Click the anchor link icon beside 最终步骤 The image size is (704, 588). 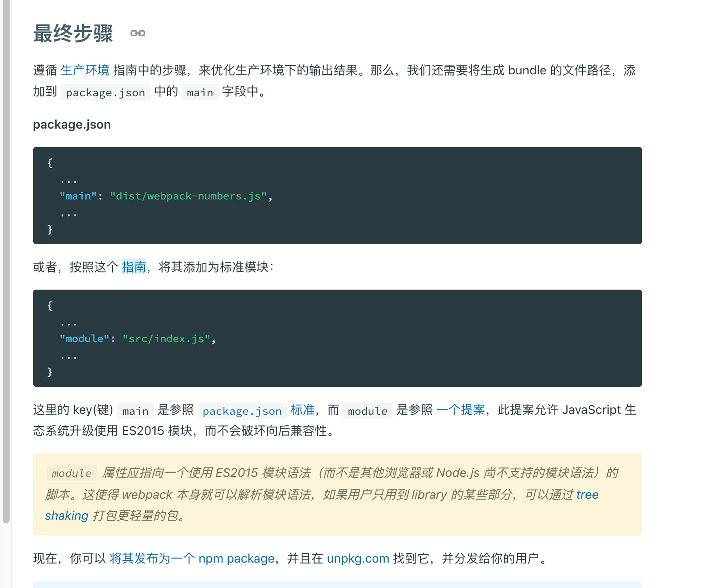pyautogui.click(x=138, y=33)
